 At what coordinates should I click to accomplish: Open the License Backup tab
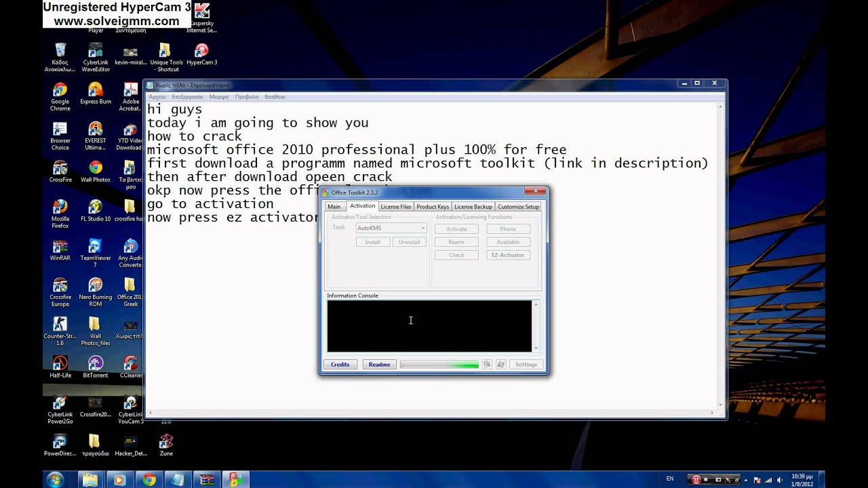click(473, 207)
